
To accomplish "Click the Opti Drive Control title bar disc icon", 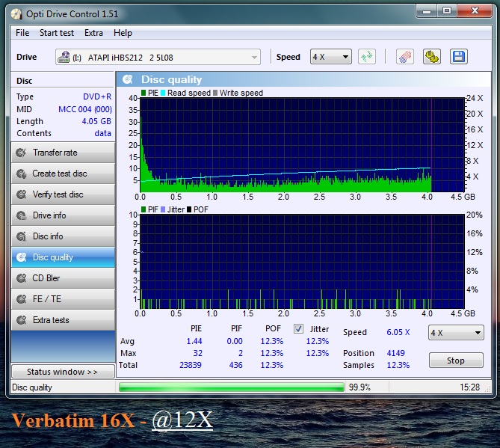I will [x=16, y=13].
